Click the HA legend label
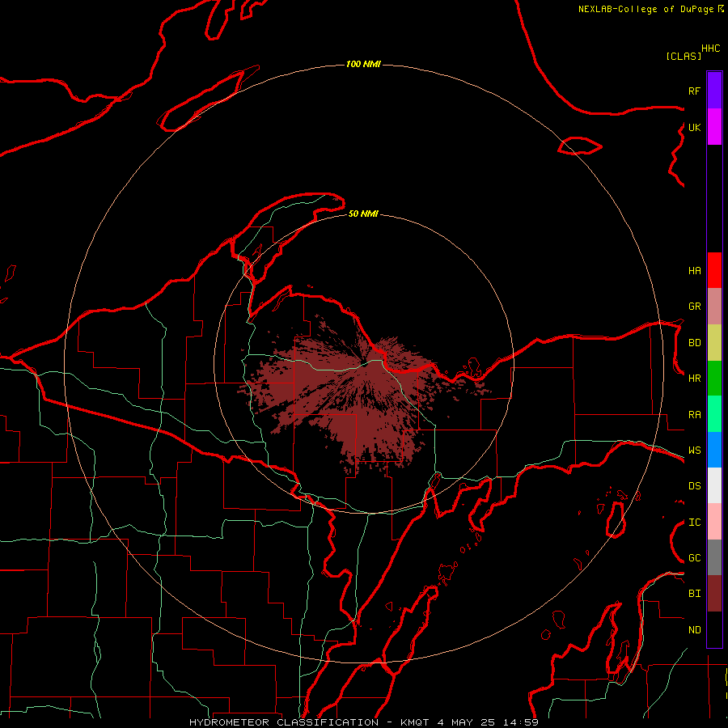This screenshot has height=728, width=728. [694, 270]
